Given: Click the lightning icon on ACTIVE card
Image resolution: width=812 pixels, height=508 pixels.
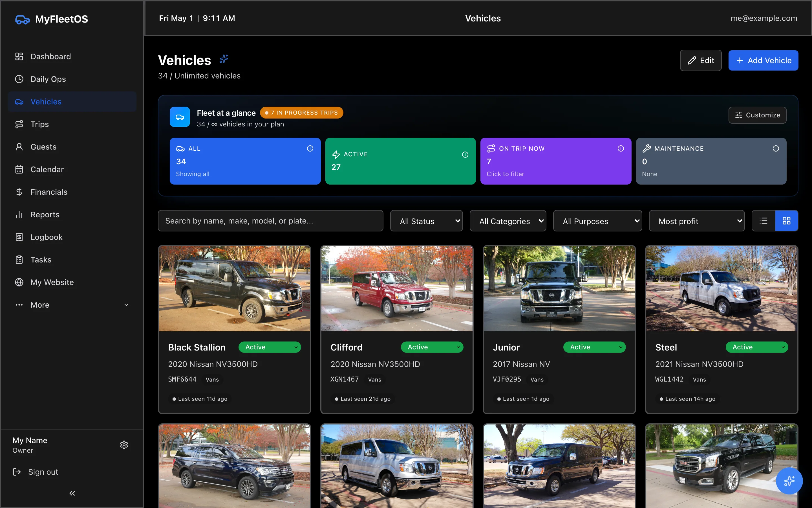Looking at the screenshot, I should pyautogui.click(x=336, y=155).
